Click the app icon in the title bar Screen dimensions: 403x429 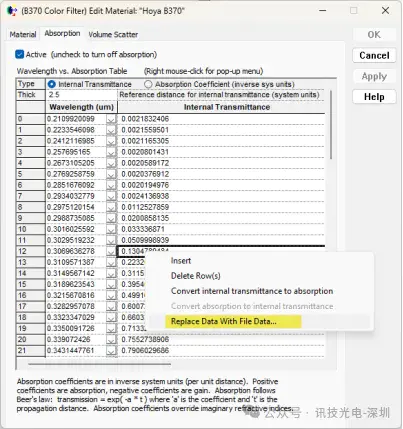coord(11,11)
